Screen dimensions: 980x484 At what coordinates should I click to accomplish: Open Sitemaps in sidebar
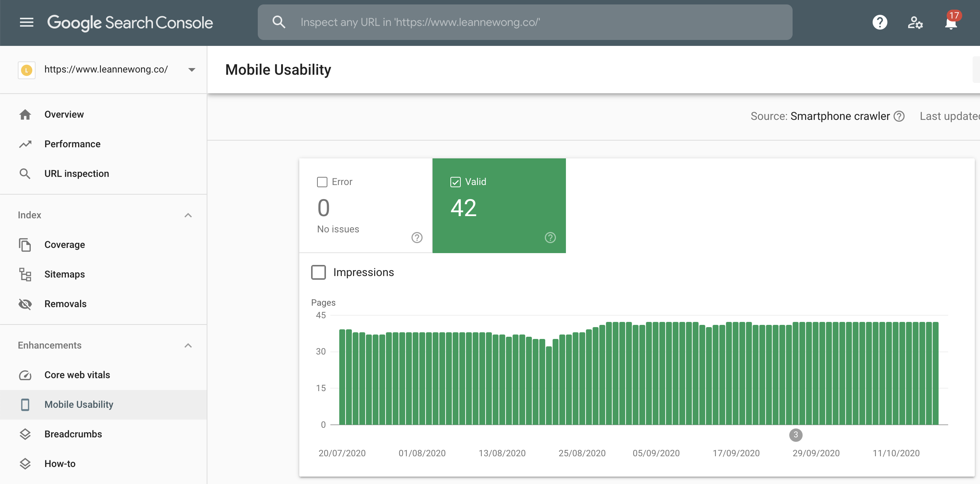click(x=103, y=275)
